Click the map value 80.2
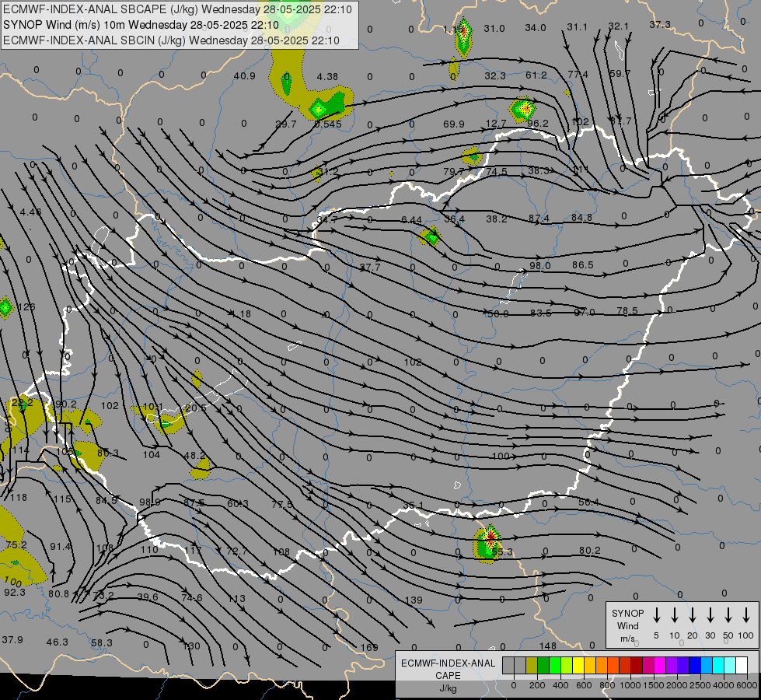Viewport: 761px width, 700px height. tap(590, 551)
